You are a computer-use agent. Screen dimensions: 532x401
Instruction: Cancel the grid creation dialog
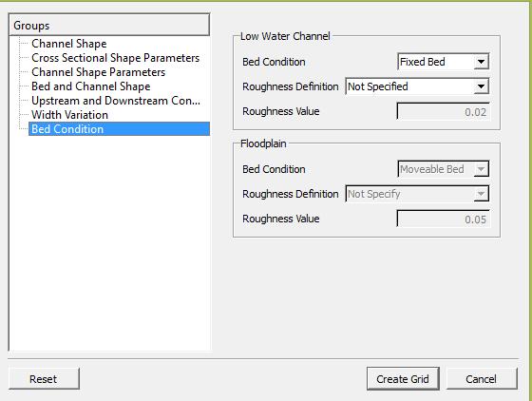[482, 378]
